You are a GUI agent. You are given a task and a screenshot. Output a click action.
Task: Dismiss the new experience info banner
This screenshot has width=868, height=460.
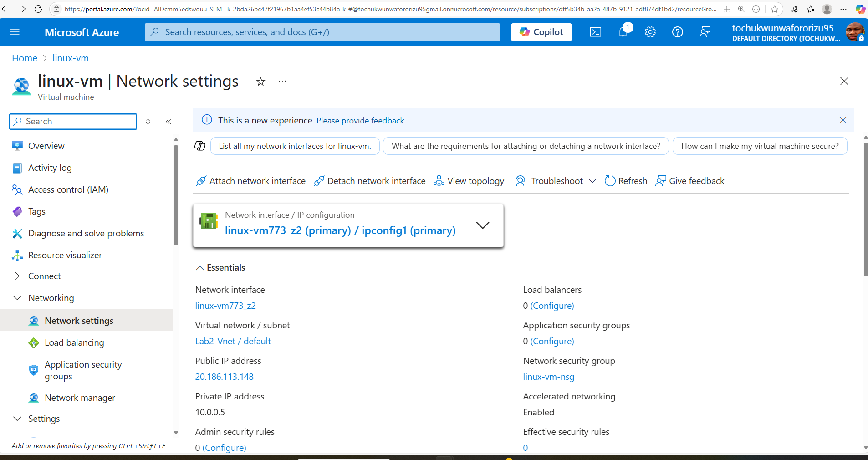pyautogui.click(x=843, y=120)
